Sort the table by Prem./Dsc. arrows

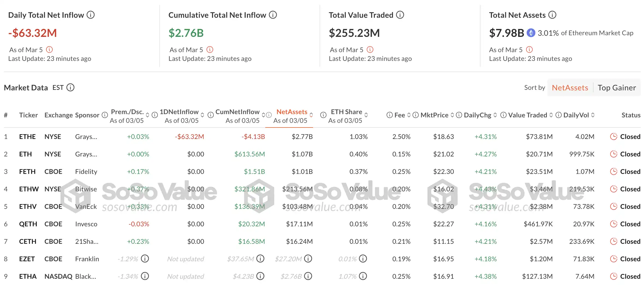click(x=147, y=115)
